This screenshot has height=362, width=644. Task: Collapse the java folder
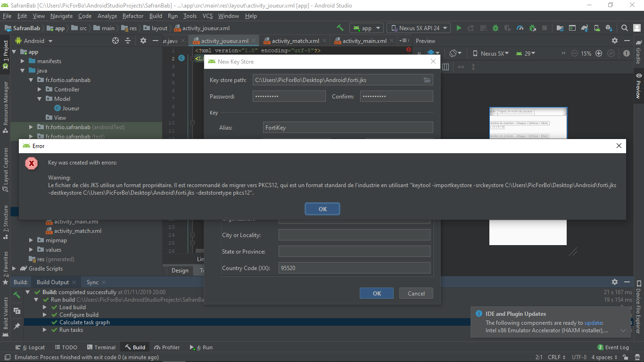tap(23, 71)
